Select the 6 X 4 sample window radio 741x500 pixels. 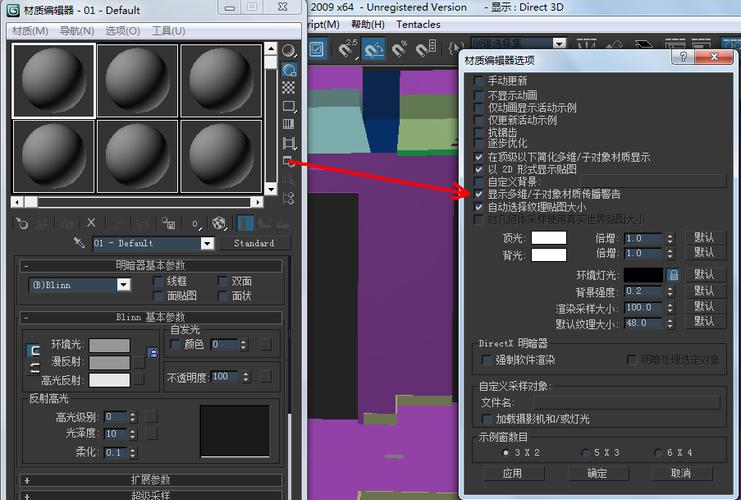coord(658,452)
